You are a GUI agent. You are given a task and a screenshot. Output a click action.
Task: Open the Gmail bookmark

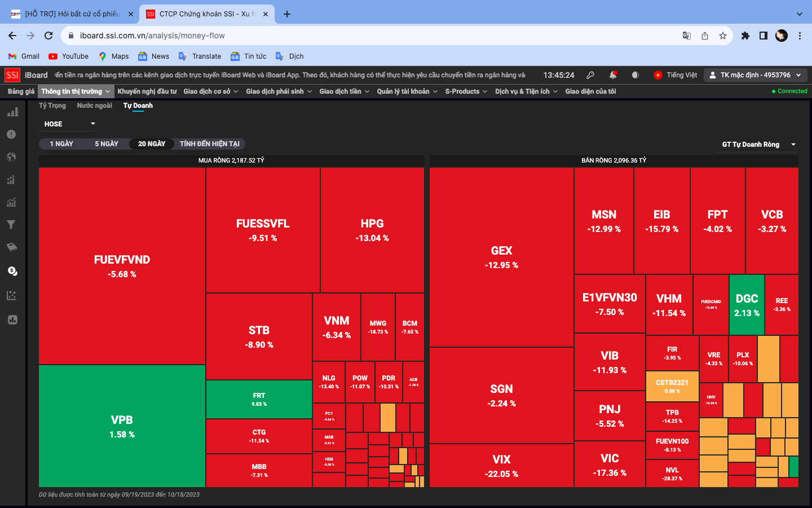(x=24, y=56)
